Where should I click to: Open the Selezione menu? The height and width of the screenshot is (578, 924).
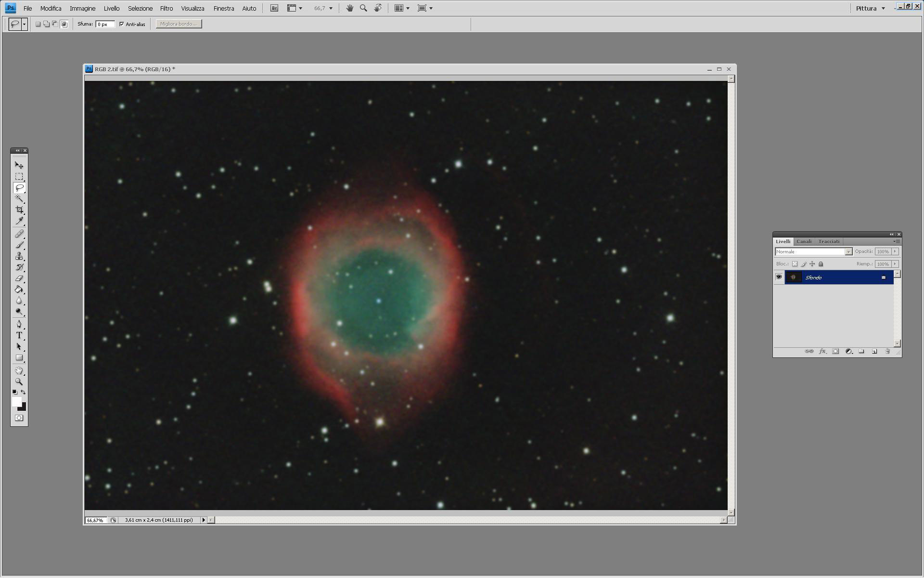click(140, 8)
